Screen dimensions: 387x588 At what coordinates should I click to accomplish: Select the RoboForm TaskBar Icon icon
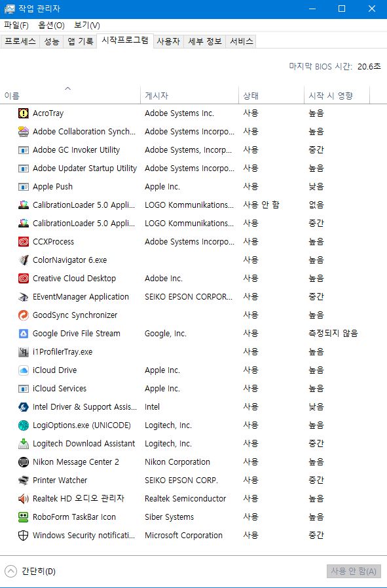pos(23,517)
